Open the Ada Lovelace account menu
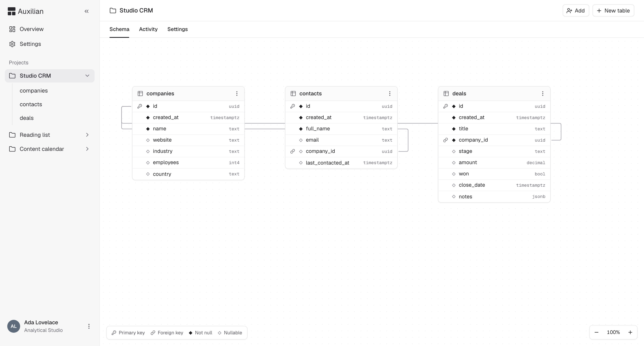Viewport: 644px width, 346px height. (x=89, y=326)
